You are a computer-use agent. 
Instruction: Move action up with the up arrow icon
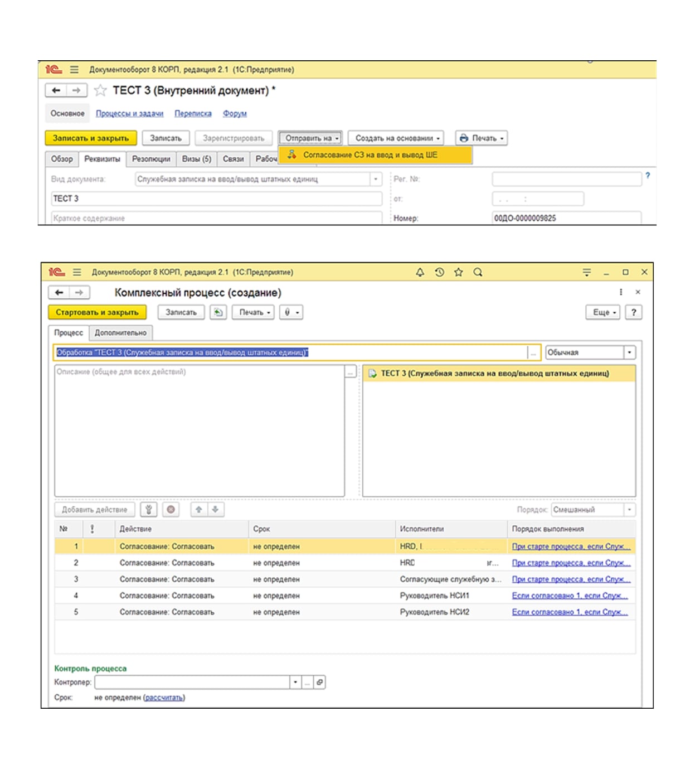pos(198,509)
